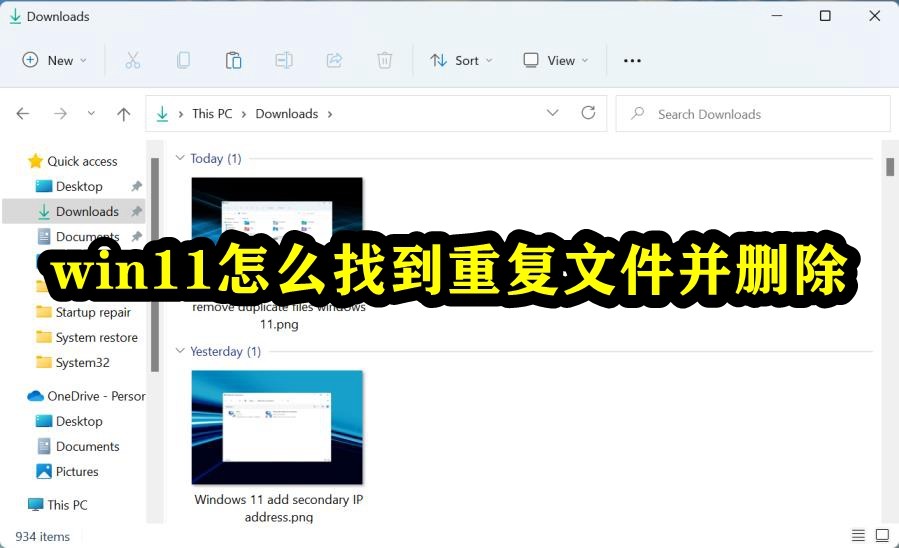
Task: Unpin Desktop using its pin icon
Action: [x=136, y=186]
